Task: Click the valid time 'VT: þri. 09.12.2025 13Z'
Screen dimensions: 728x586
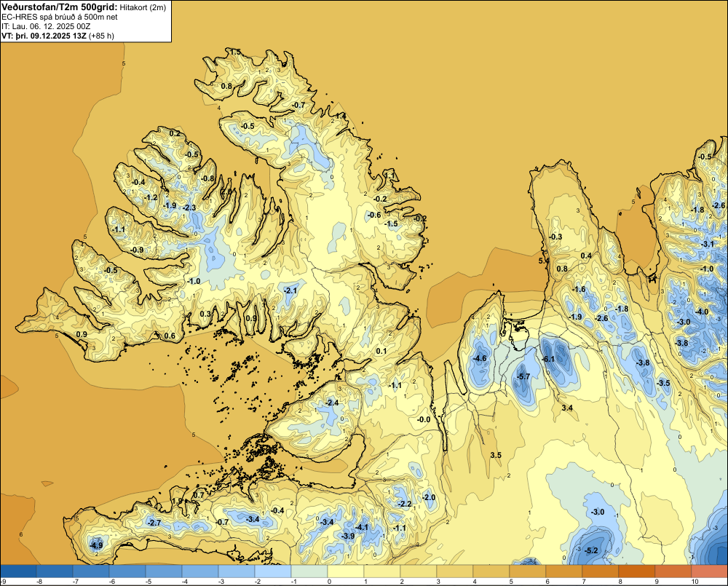Action: click(x=46, y=35)
